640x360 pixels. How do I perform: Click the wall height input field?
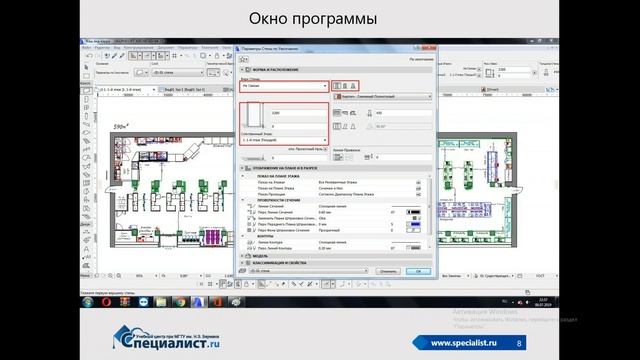[x=299, y=113]
